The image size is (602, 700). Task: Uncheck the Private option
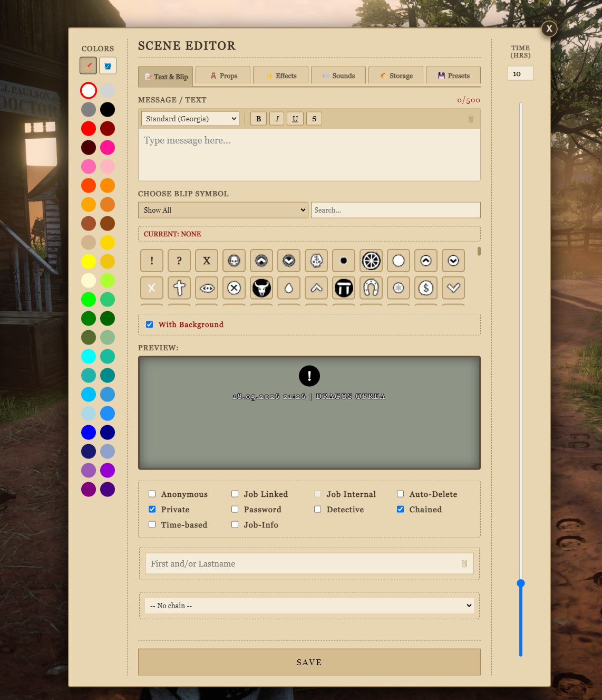pos(152,510)
